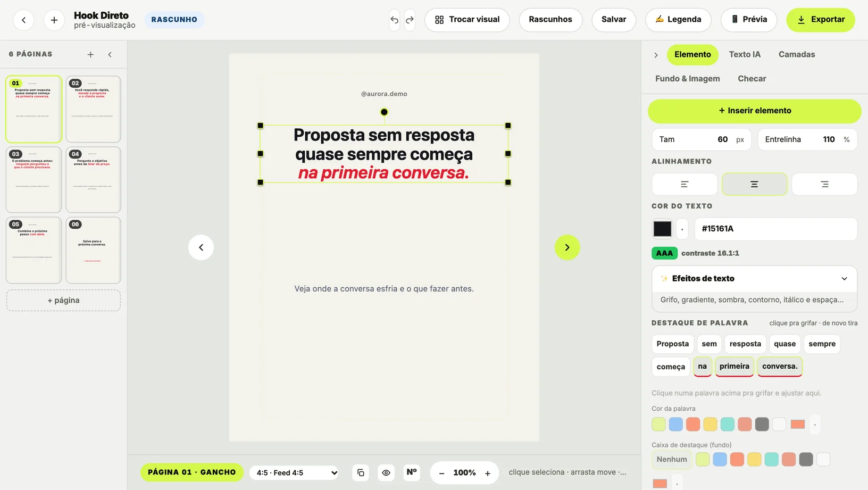Click the Exportar button
This screenshot has width=868, height=490.
pyautogui.click(x=821, y=20)
